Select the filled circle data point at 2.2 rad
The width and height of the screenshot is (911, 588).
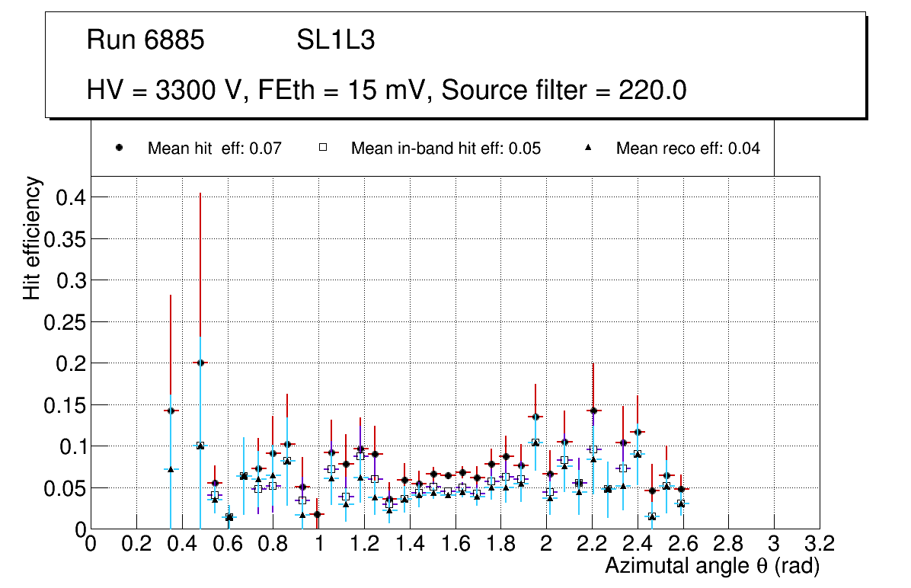pos(593,411)
